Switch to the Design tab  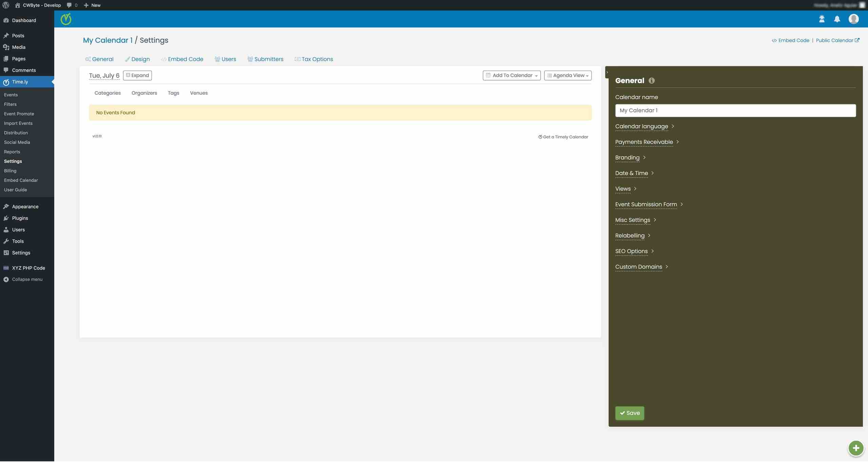[x=137, y=59]
